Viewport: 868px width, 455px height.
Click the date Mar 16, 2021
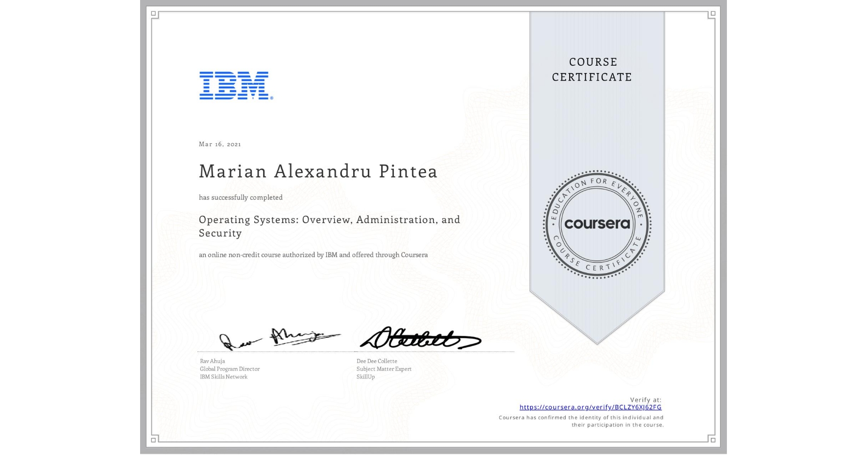coord(219,144)
